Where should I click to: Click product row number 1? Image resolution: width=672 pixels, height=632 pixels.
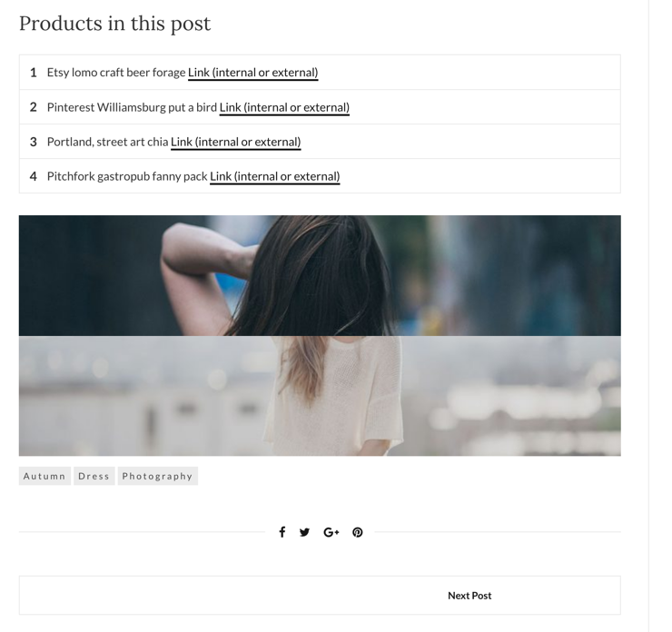320,73
